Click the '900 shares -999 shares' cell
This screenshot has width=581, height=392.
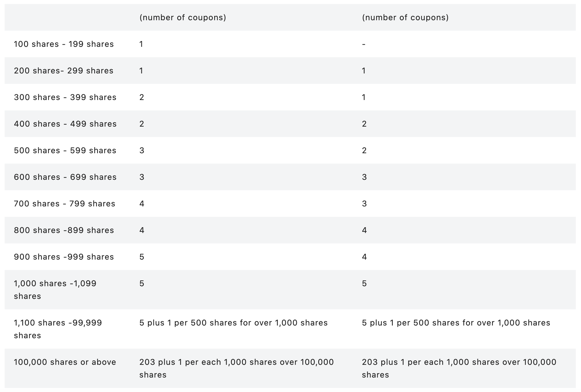64,257
